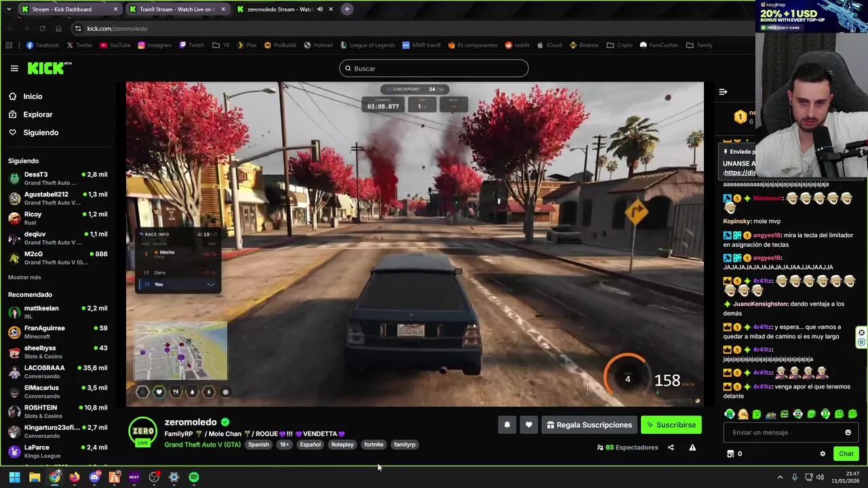Expand 'Mostrar más' in Siguiendo list

coord(24,277)
